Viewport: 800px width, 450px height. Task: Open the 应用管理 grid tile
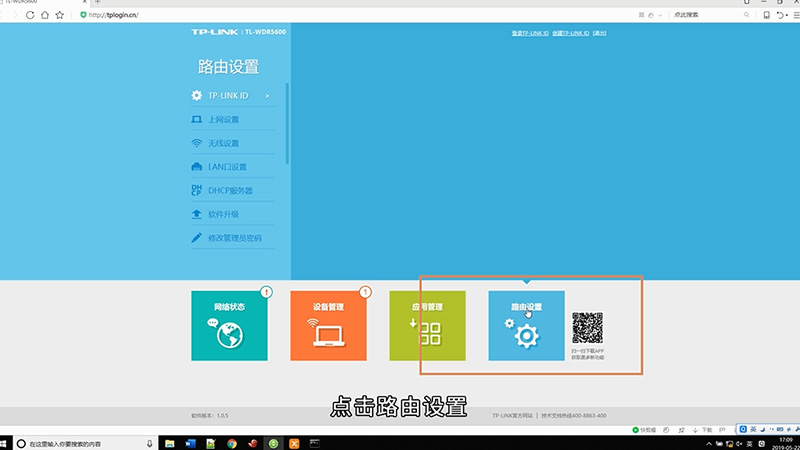[x=427, y=326]
